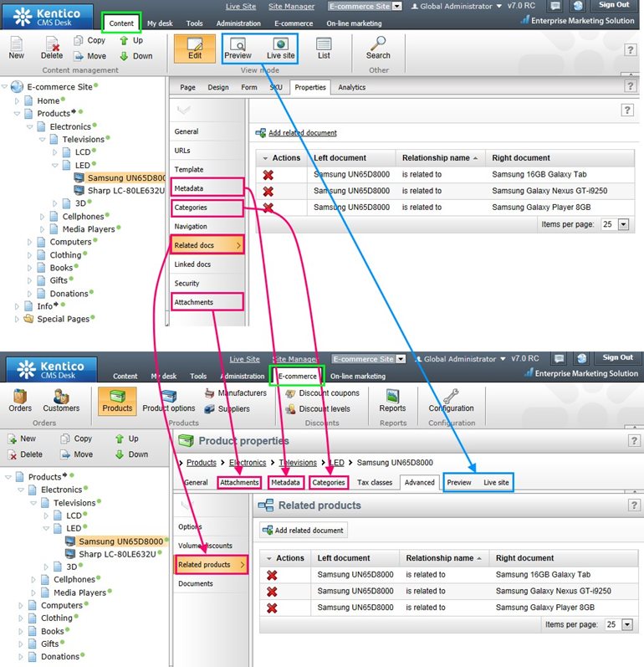644x667 pixels.
Task: Switch to Live site view mode in toolbar
Action: tap(280, 49)
